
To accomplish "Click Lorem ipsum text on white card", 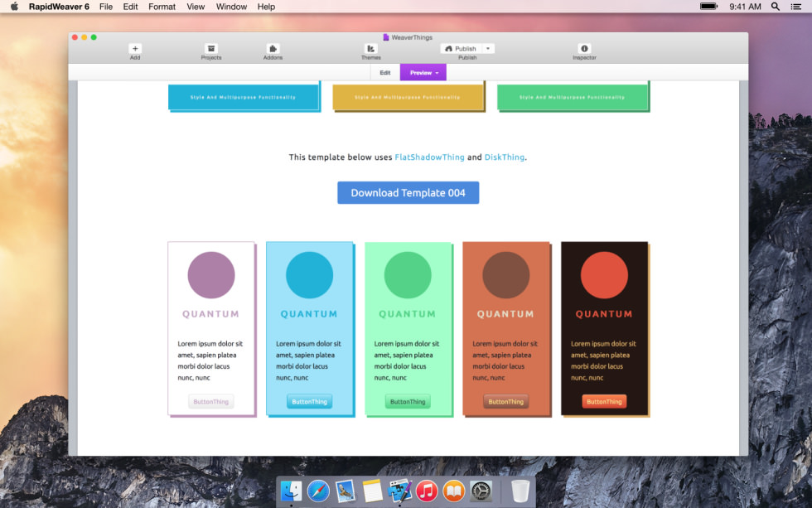I will pyautogui.click(x=210, y=360).
